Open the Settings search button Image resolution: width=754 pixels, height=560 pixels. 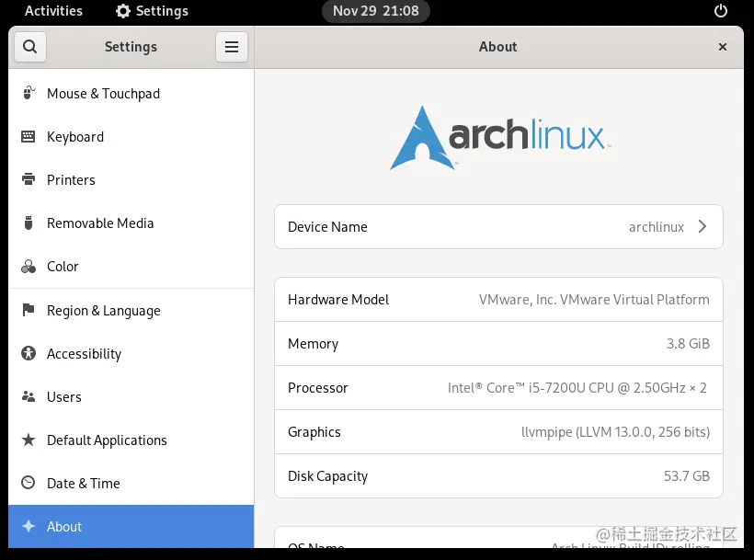tap(29, 47)
